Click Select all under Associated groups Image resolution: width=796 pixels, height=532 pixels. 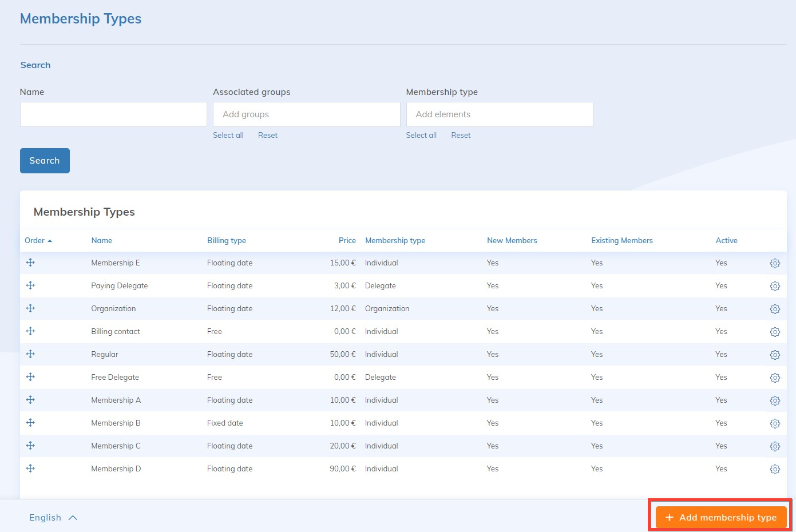(228, 136)
